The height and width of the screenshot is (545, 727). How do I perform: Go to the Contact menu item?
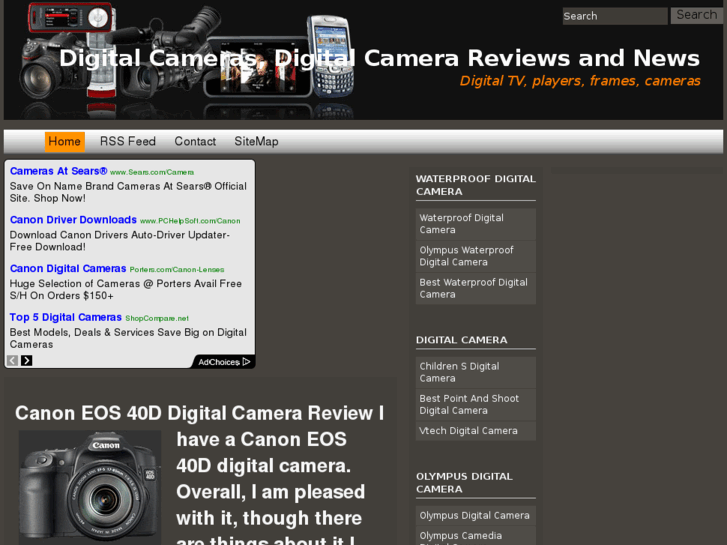point(195,141)
